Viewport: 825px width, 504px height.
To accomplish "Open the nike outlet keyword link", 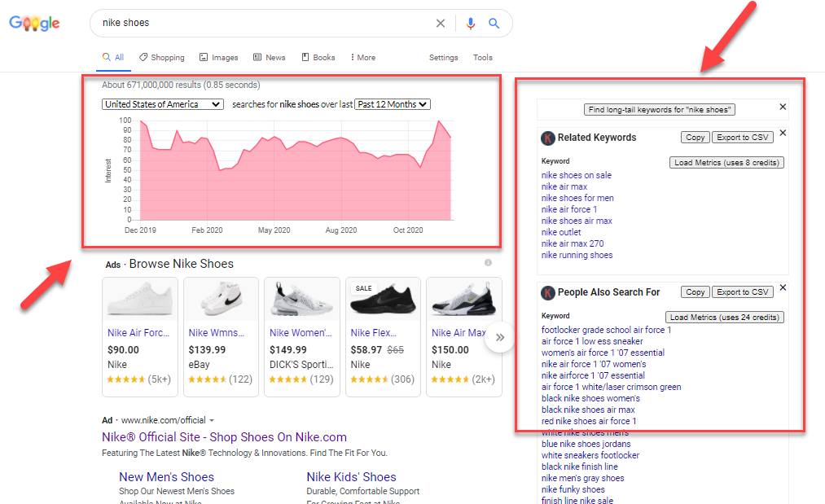I will 561,233.
